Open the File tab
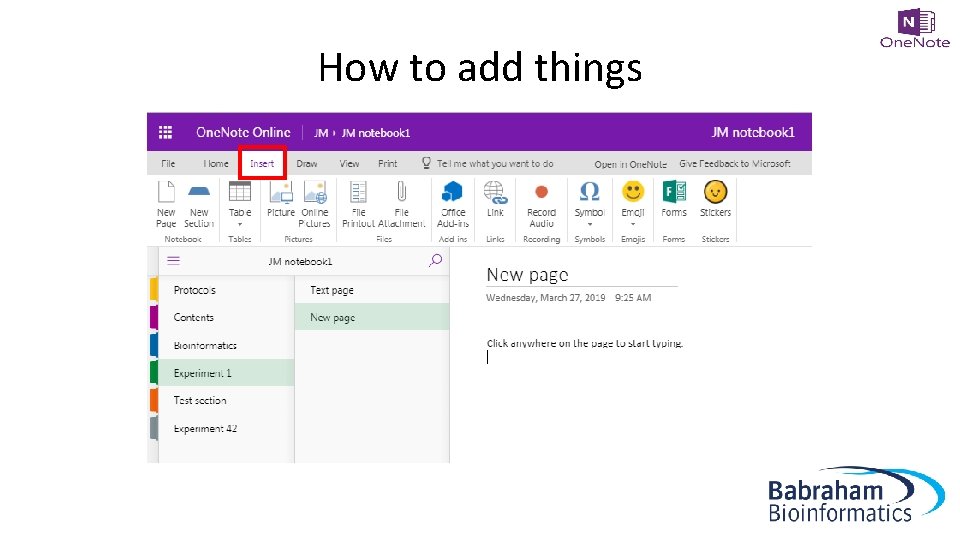Image resolution: width=960 pixels, height=540 pixels. (x=168, y=163)
